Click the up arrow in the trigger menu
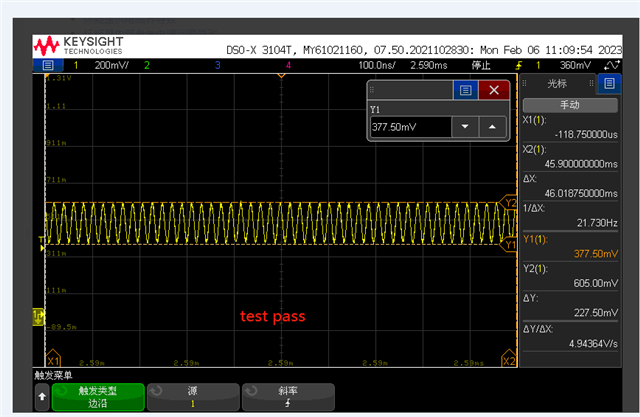Screen dimensions: 640x417 (x=41, y=397)
